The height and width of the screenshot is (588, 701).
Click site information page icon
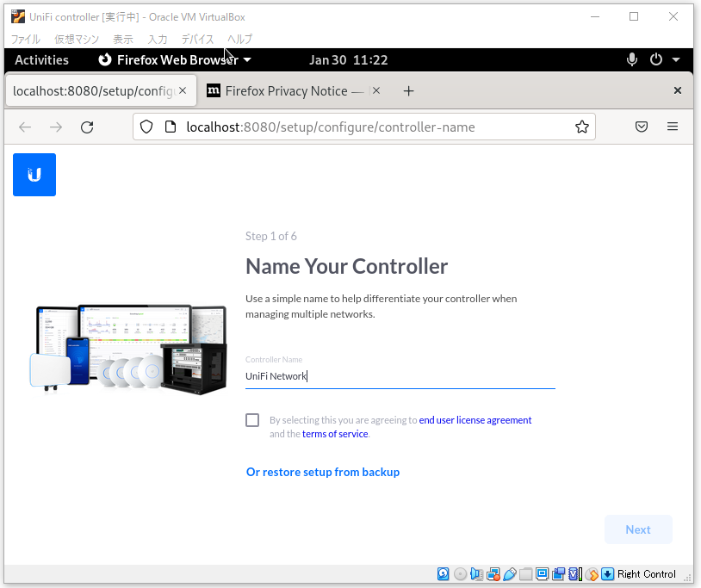tap(171, 127)
